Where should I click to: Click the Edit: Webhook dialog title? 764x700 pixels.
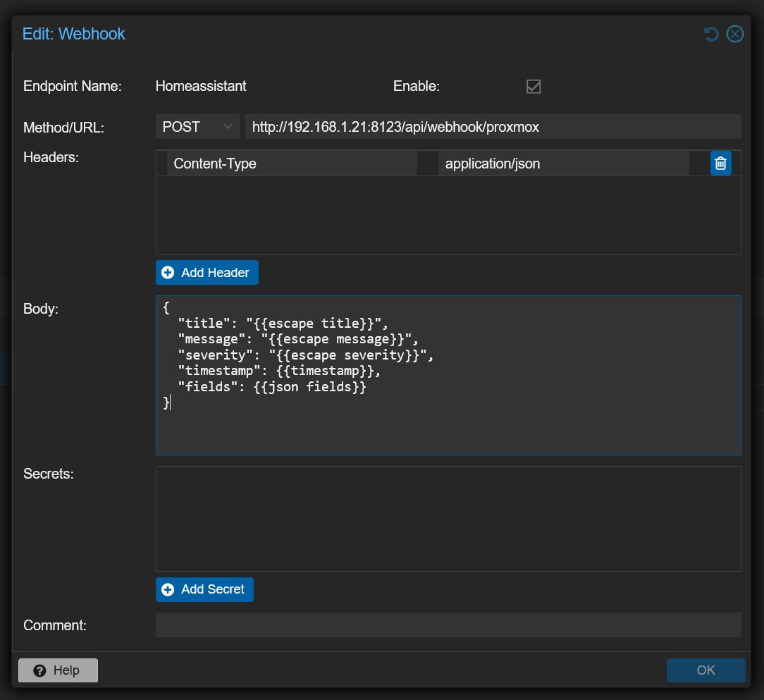pyautogui.click(x=73, y=34)
